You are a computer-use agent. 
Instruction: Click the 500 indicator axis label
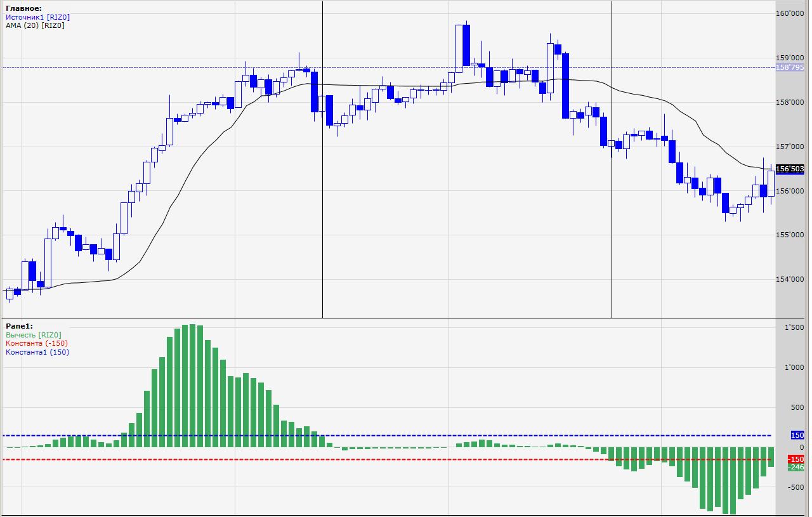pyautogui.click(x=798, y=408)
